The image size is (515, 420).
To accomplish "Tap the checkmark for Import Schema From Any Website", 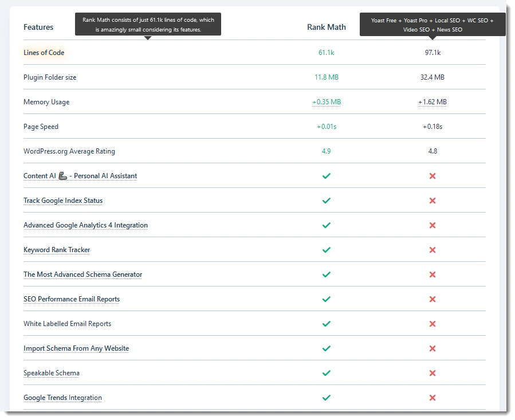I will point(326,348).
